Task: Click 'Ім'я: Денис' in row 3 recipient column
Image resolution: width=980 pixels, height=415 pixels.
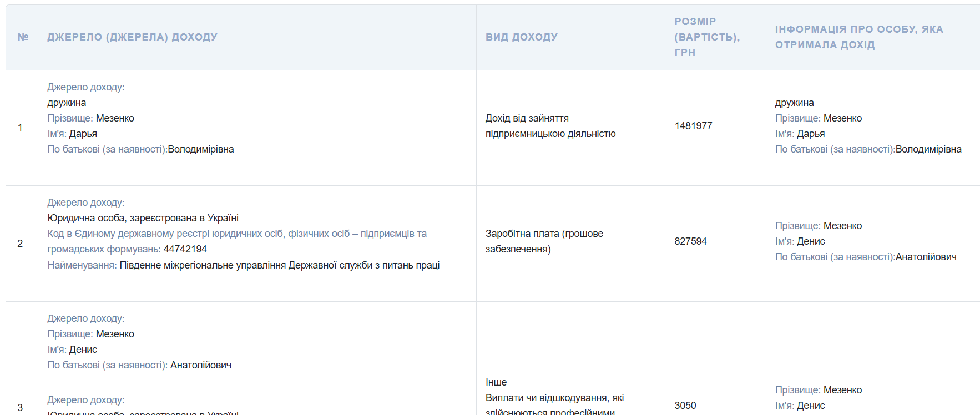Action: [x=800, y=406]
